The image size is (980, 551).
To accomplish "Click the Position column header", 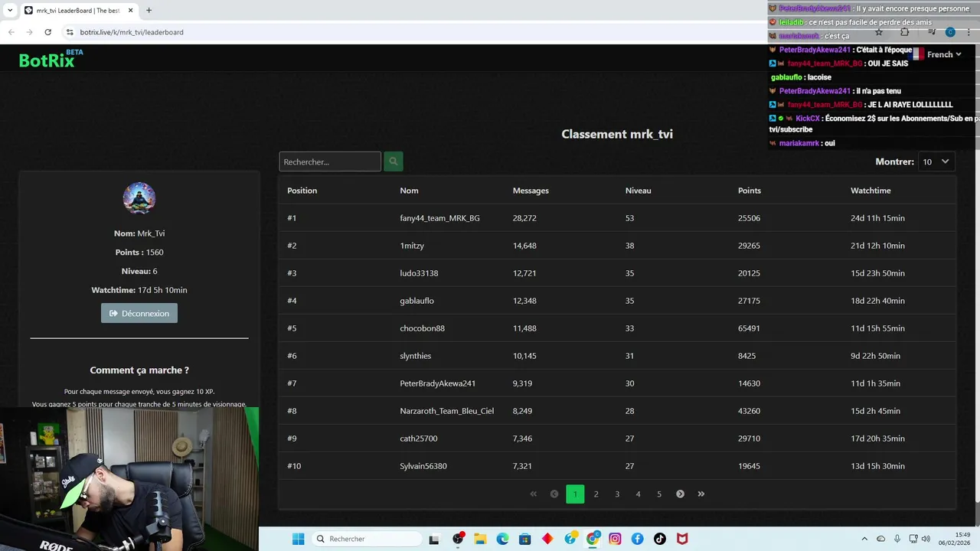I will point(302,191).
